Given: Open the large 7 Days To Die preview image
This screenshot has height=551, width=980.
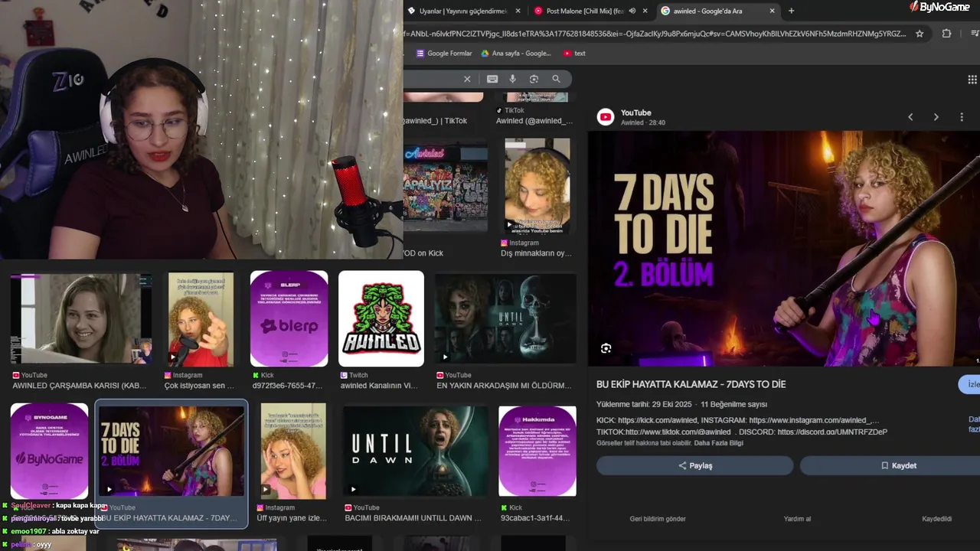Looking at the screenshot, I should point(784,249).
